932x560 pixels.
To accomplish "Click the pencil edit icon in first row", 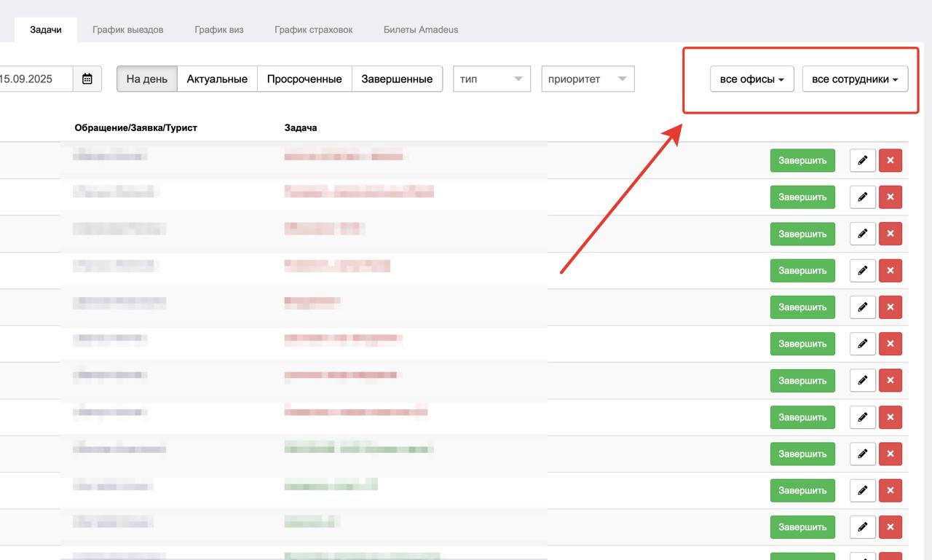I will (x=863, y=160).
